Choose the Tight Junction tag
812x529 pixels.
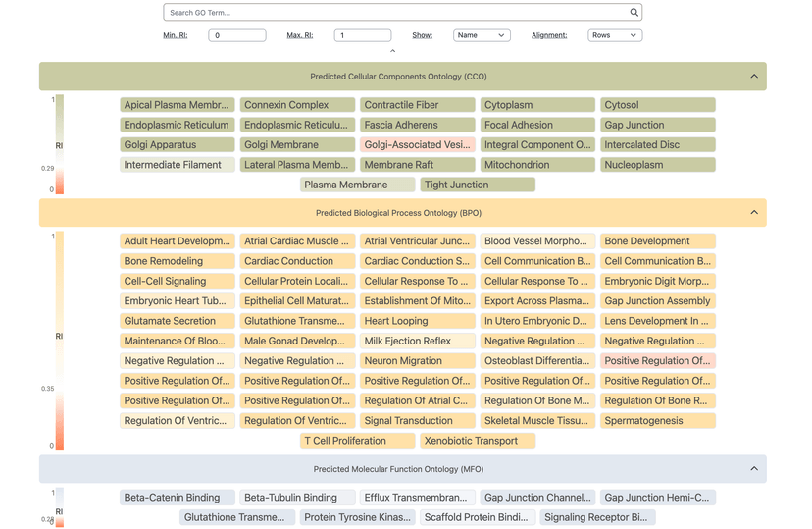coord(478,185)
